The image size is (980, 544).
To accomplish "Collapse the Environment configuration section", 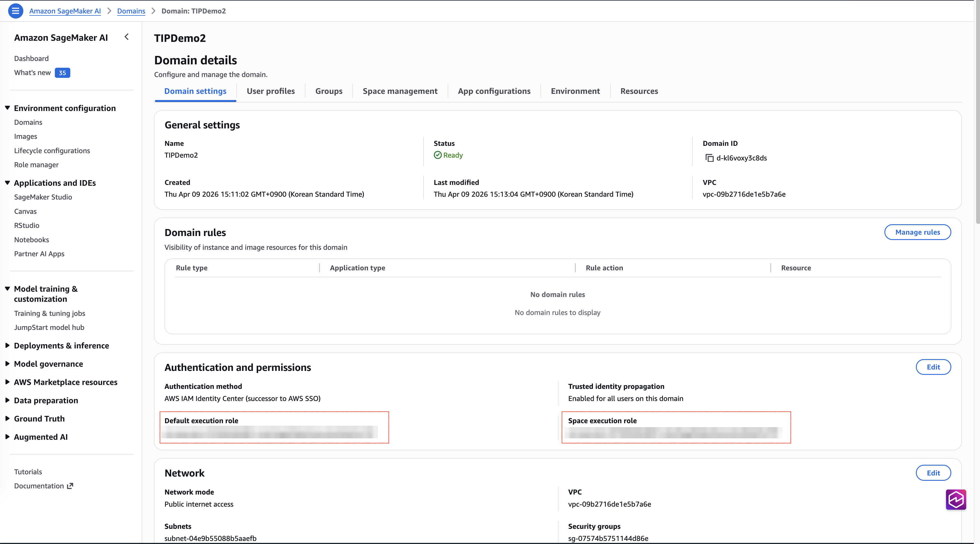I will [x=7, y=108].
